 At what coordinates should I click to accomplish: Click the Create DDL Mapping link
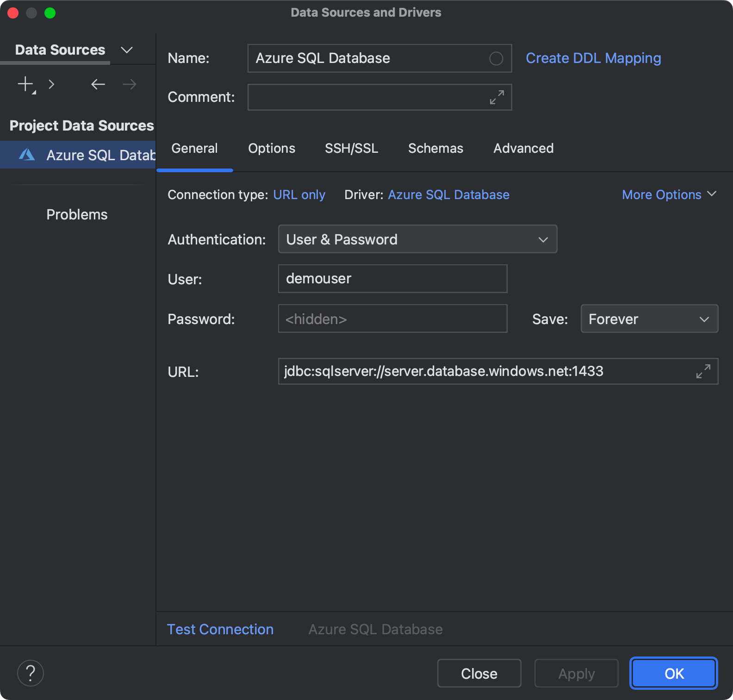point(593,58)
